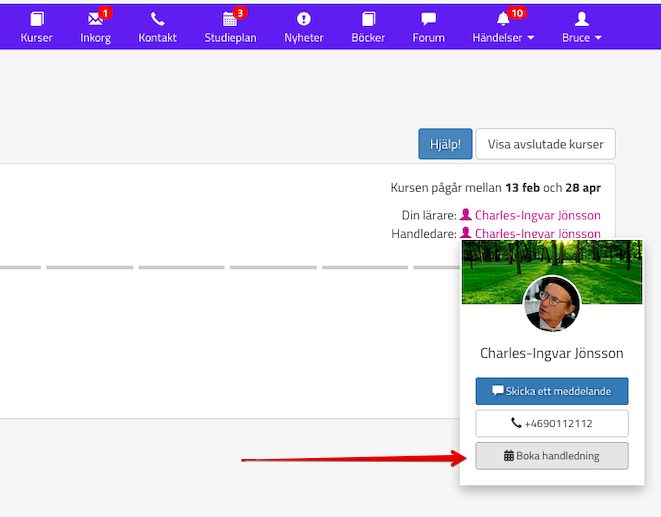The image size is (661, 517).
Task: Click the Kontakt phone icon
Action: point(158,20)
